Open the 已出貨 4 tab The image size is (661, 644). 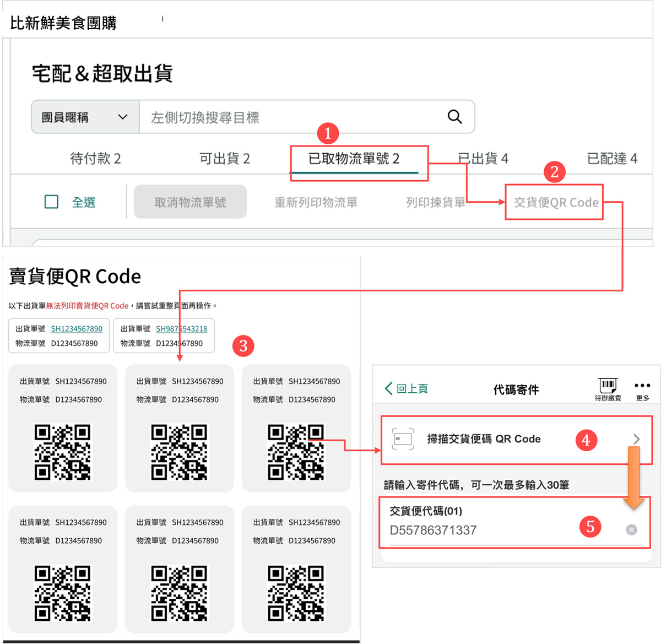(483, 159)
